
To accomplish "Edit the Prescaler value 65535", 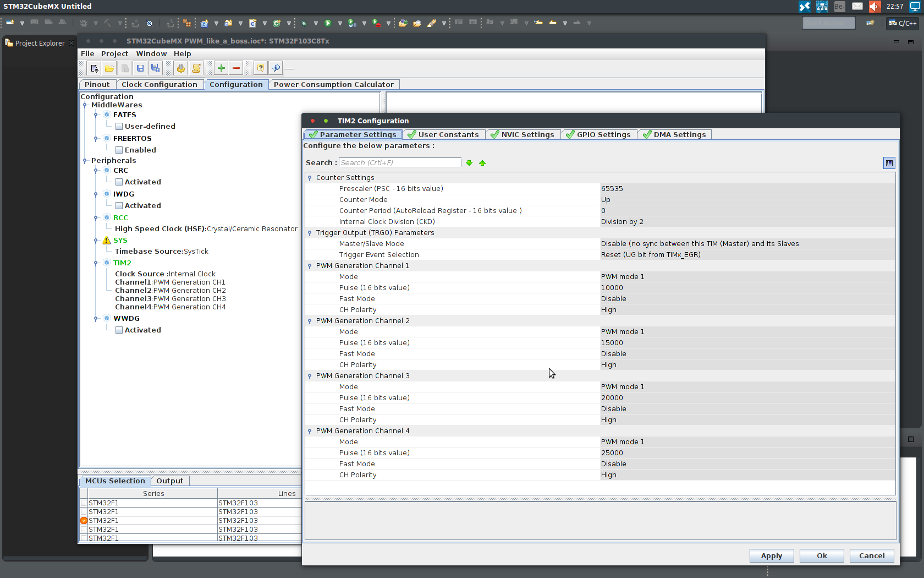I will tap(747, 189).
